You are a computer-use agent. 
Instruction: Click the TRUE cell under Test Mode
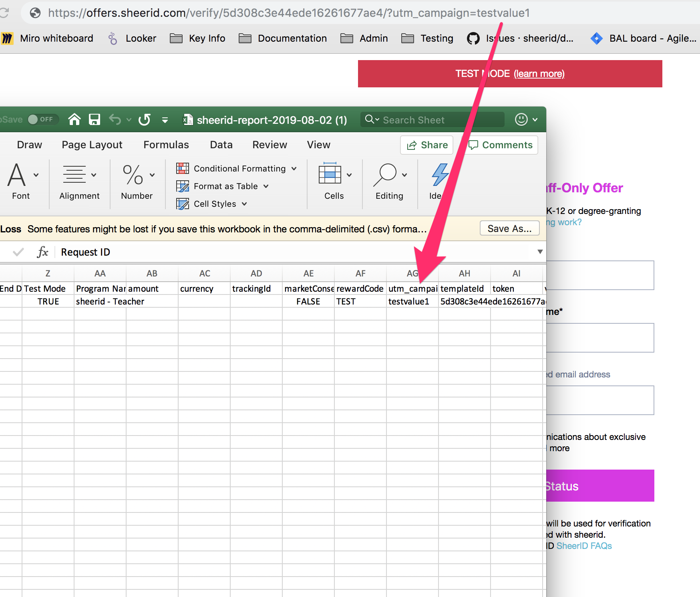pos(48,301)
